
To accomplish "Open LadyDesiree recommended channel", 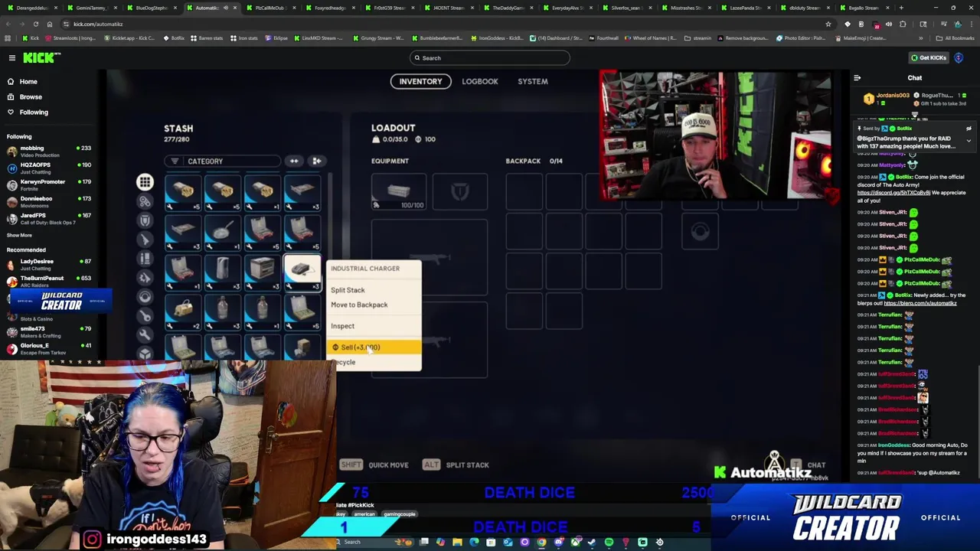I will click(47, 264).
